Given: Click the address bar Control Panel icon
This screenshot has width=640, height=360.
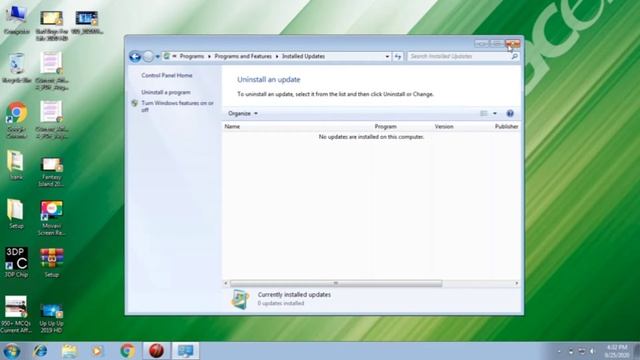Looking at the screenshot, I should tap(167, 56).
